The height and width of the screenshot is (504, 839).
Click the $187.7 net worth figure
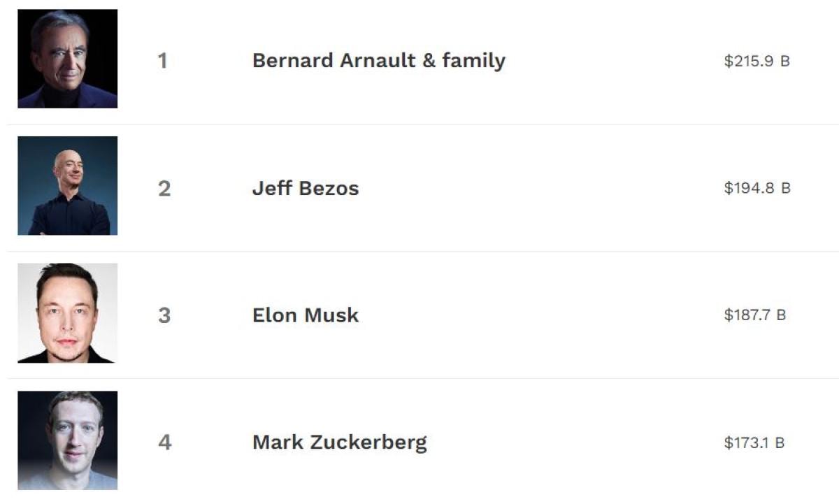pyautogui.click(x=747, y=316)
